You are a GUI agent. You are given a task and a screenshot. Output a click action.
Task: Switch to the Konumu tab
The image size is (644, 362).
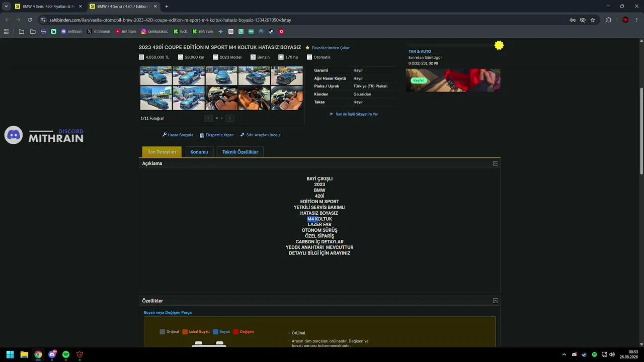(x=199, y=152)
